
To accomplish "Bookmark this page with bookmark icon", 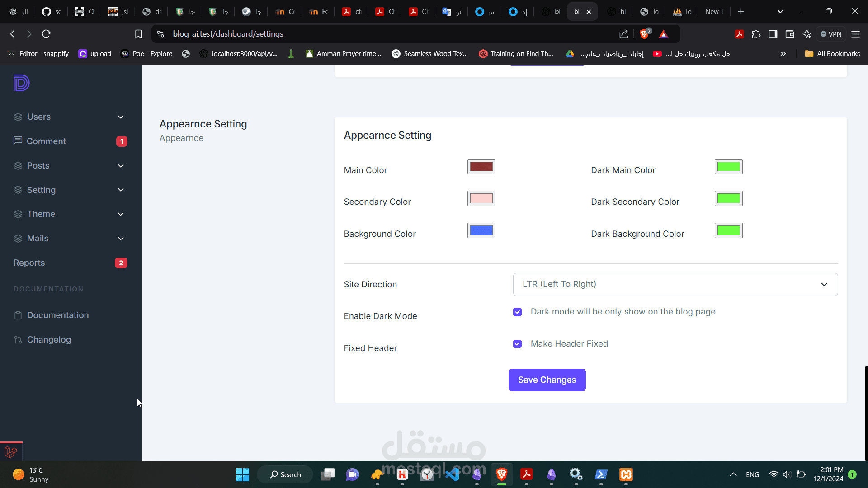I will coord(138,34).
